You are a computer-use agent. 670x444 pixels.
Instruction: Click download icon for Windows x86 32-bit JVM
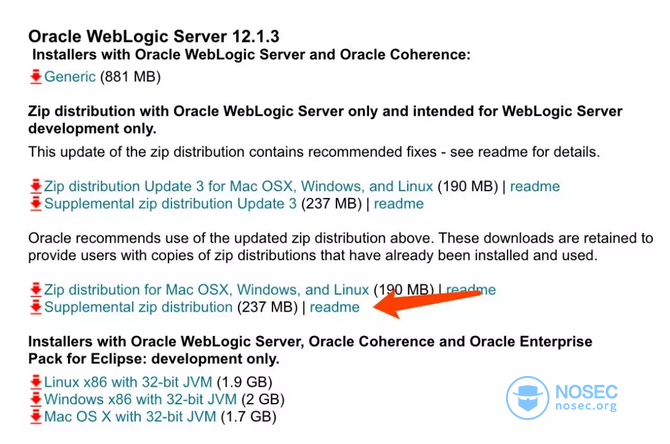click(x=36, y=399)
